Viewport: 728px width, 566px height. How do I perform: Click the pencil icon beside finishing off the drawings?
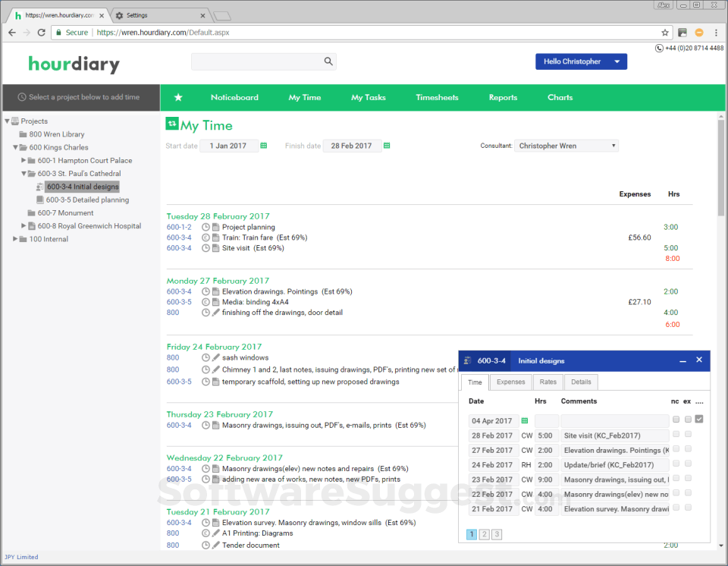[x=216, y=313]
